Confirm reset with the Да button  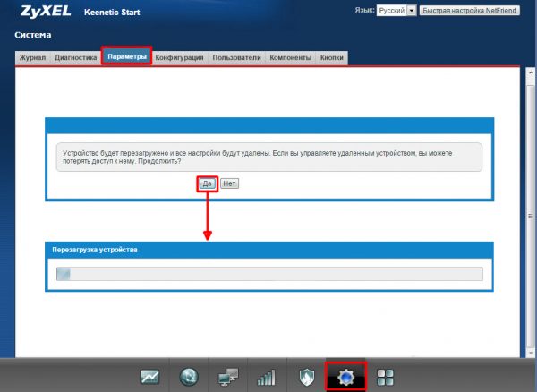pos(208,183)
